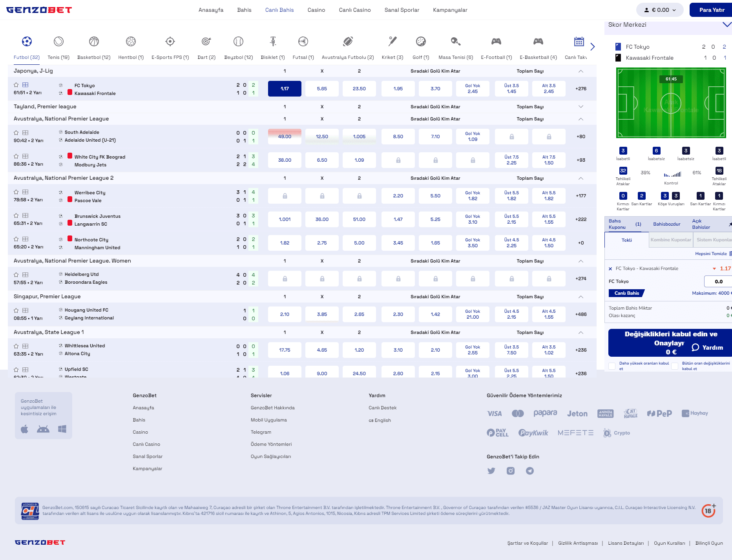Open the account balance dropdown

click(660, 10)
